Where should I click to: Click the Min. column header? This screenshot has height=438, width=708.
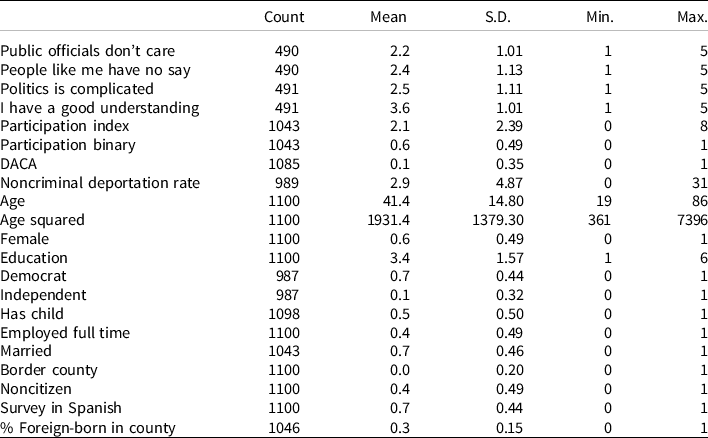pos(587,17)
